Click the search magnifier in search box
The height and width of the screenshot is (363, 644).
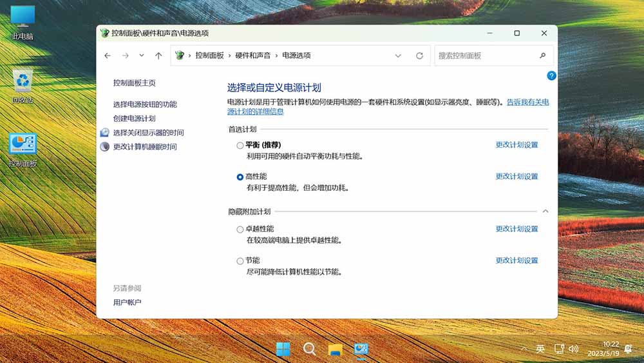pos(542,55)
